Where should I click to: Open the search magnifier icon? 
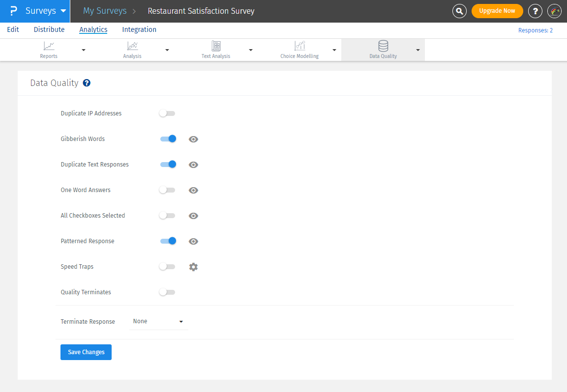[459, 11]
